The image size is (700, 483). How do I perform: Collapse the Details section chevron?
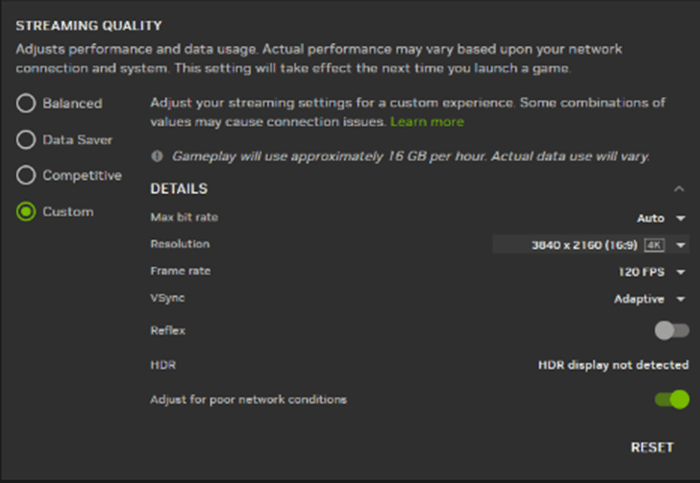tap(680, 188)
